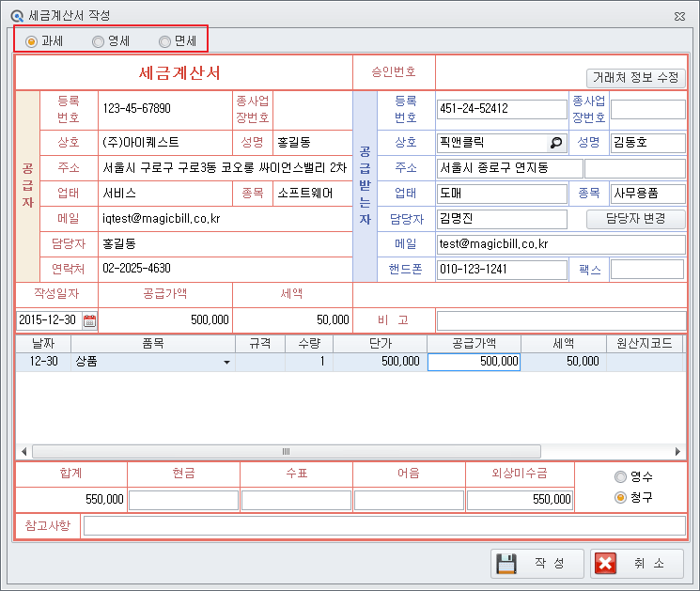
Task: Click the summary 공급가액 value 500,000
Action: pyautogui.click(x=210, y=320)
